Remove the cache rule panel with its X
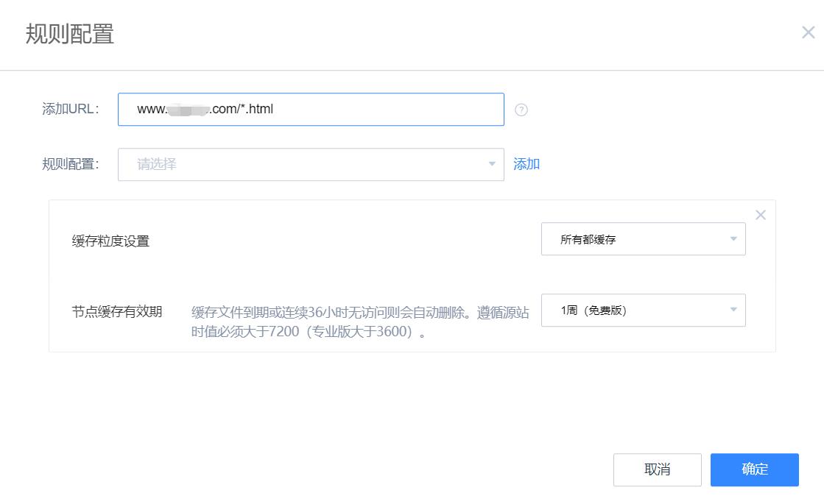Viewport: 824px width, 504px height. pyautogui.click(x=761, y=215)
